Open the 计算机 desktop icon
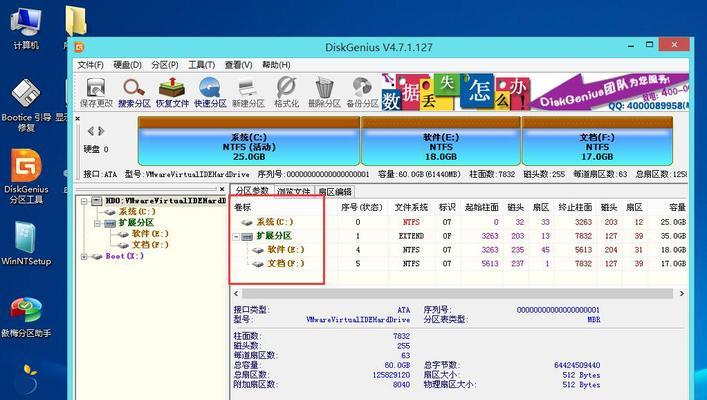The width and height of the screenshot is (707, 400). point(26,28)
